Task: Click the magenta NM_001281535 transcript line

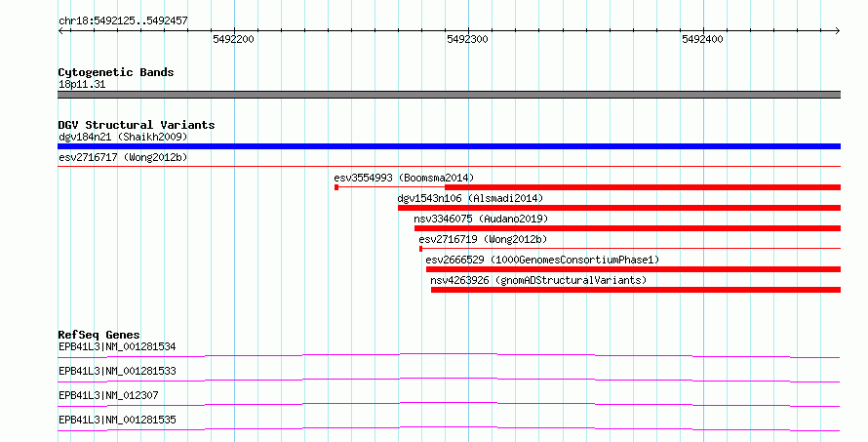Action: pyautogui.click(x=449, y=428)
